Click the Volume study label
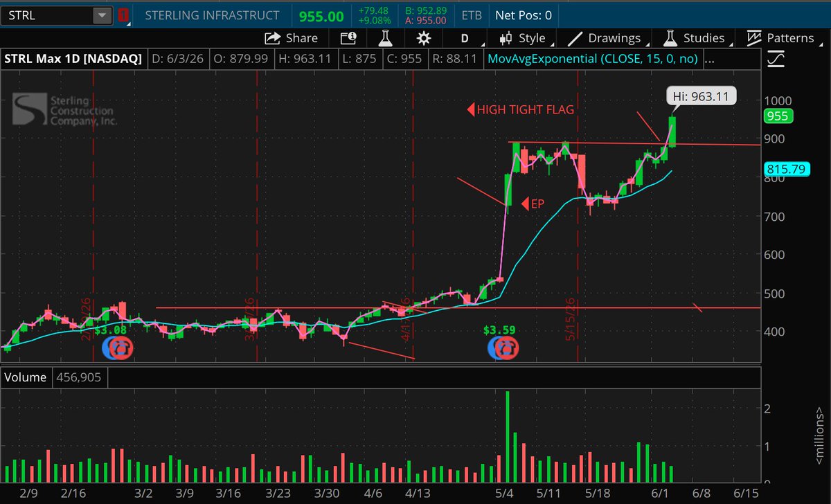Screen dimensions: 831x504 [27, 377]
